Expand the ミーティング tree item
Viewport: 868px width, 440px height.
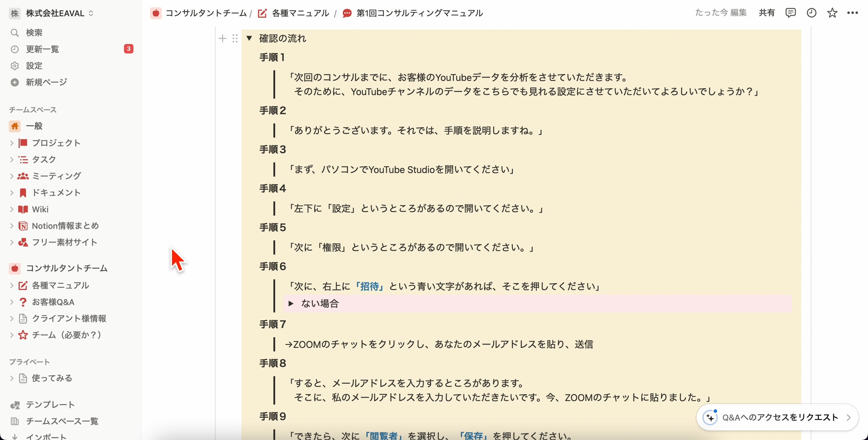click(x=12, y=176)
